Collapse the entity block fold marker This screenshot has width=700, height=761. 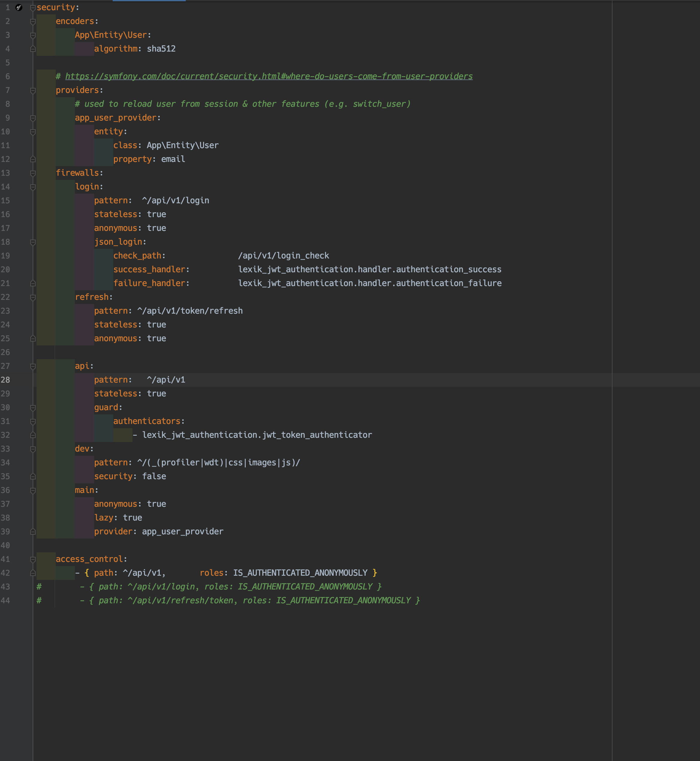pyautogui.click(x=33, y=132)
